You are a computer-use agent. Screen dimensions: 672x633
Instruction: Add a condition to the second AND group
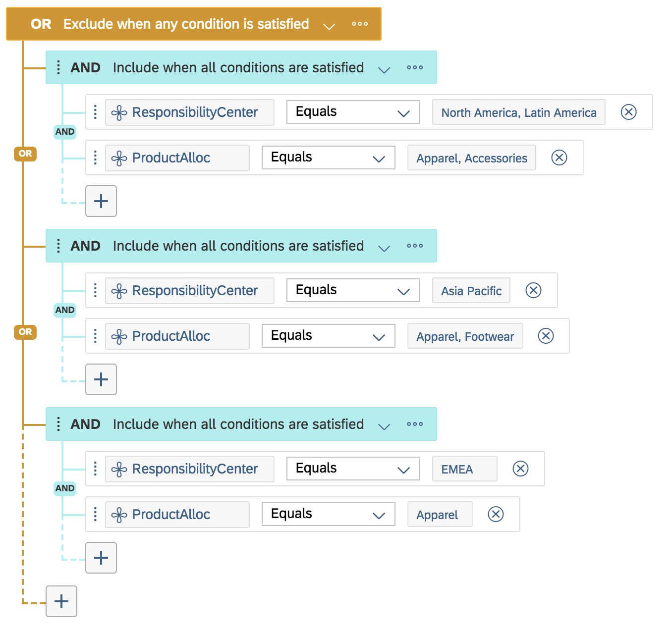pyautogui.click(x=101, y=379)
